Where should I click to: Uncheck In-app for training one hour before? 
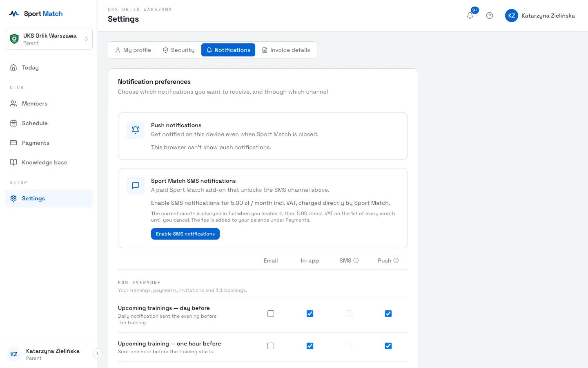pos(310,346)
